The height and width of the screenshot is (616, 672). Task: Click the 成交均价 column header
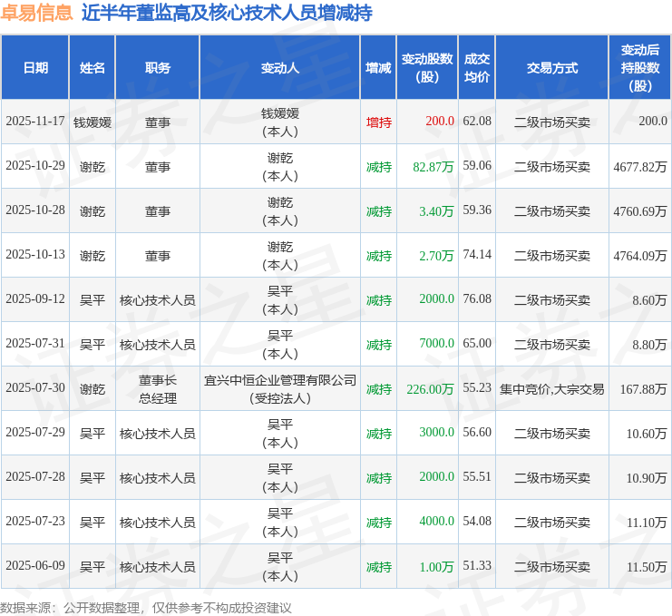pyautogui.click(x=477, y=68)
